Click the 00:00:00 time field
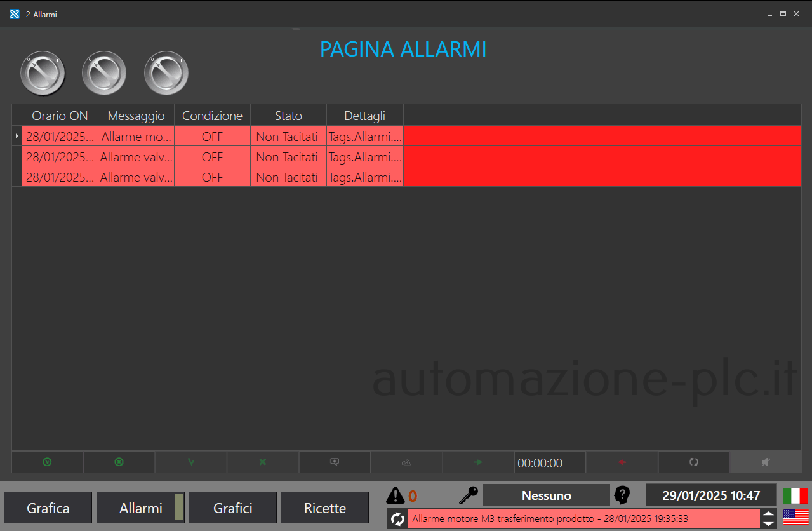Screen dimensions: 812x531 click(549, 463)
